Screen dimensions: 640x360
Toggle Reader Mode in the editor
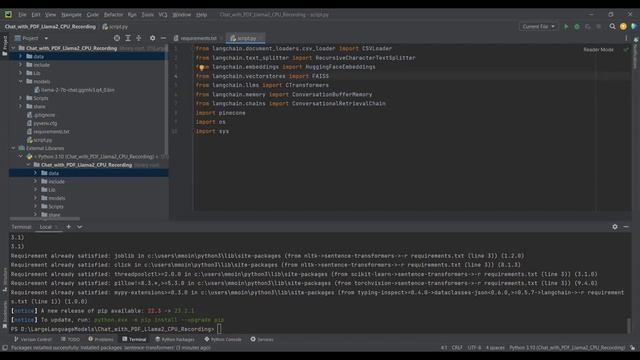click(x=598, y=49)
